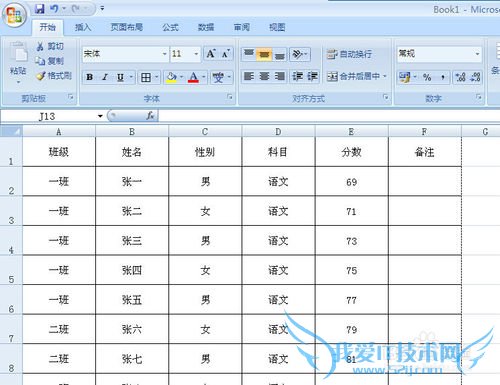Select column C header

(x=205, y=132)
